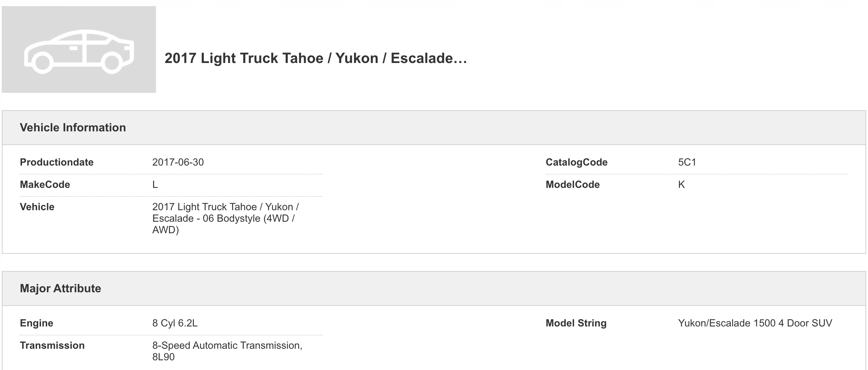
Task: Select the CatalogCode value 5C1
Action: click(x=687, y=162)
